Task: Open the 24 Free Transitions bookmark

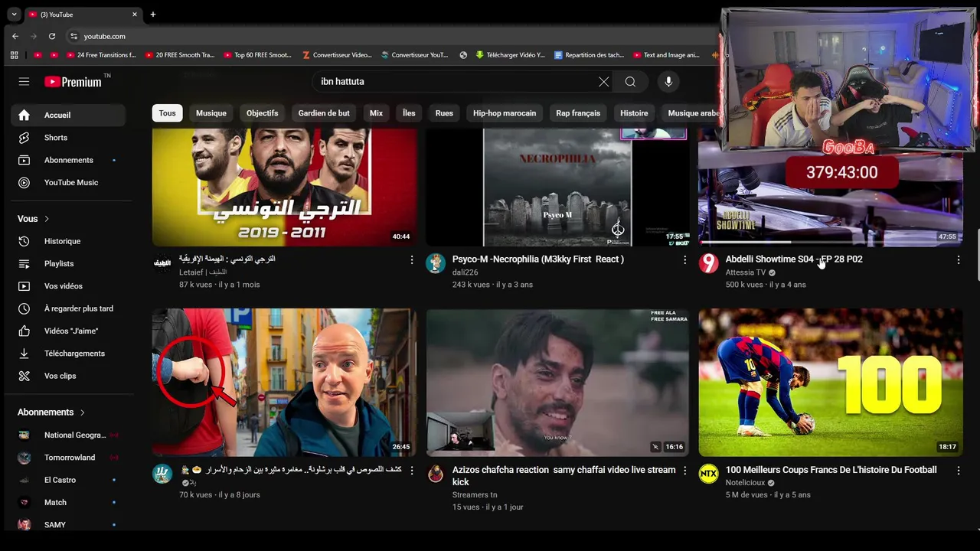Action: pyautogui.click(x=101, y=55)
